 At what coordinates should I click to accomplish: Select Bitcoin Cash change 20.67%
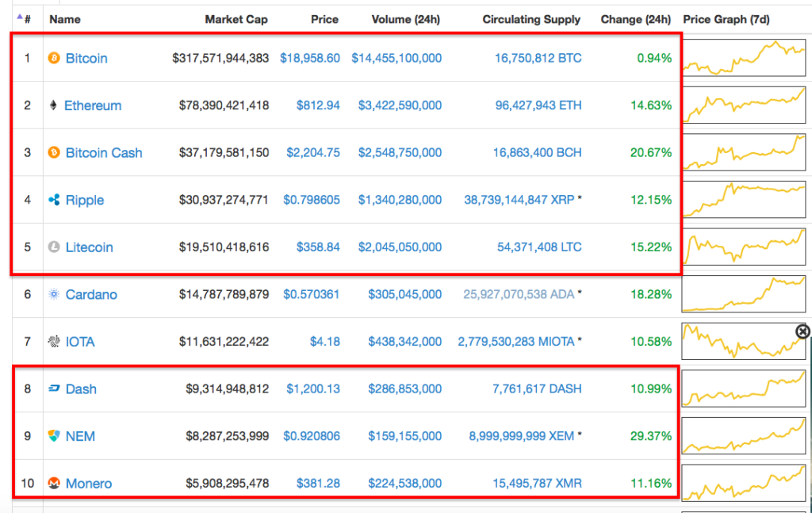coord(651,152)
